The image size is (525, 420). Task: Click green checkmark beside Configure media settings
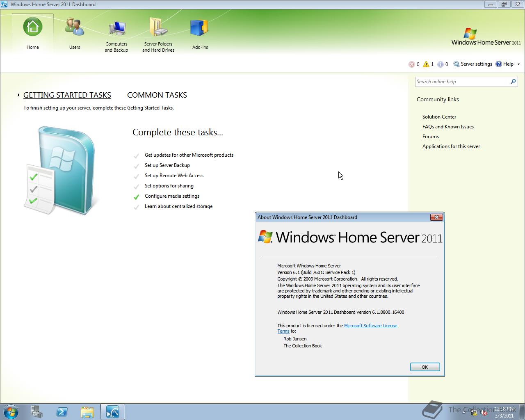[x=137, y=196]
